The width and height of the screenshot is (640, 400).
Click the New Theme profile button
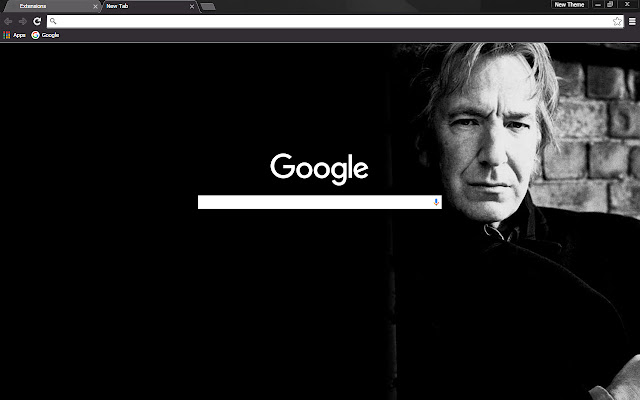pos(569,4)
